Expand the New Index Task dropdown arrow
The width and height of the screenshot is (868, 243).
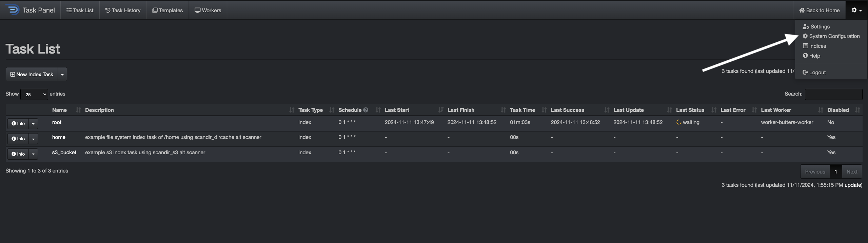click(x=62, y=74)
